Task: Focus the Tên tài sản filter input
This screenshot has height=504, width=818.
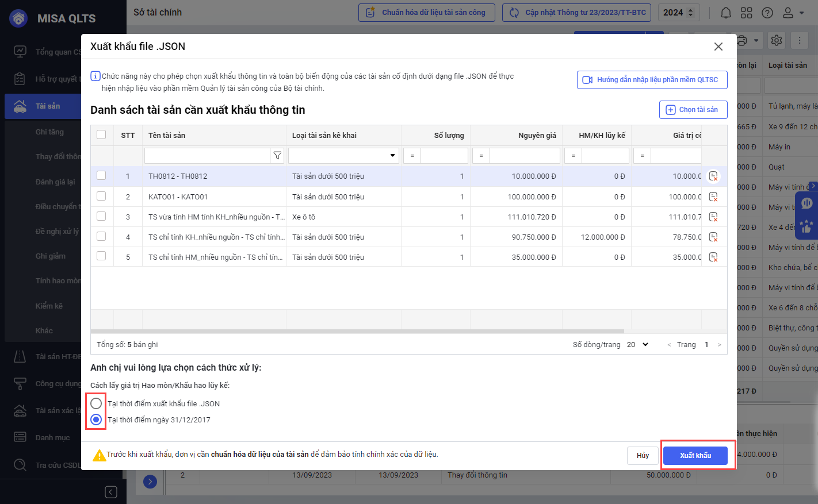Action: tap(207, 156)
